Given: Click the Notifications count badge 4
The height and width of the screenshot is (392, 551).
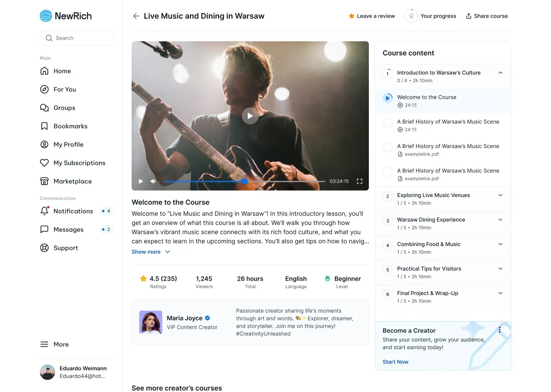Looking at the screenshot, I should [106, 211].
